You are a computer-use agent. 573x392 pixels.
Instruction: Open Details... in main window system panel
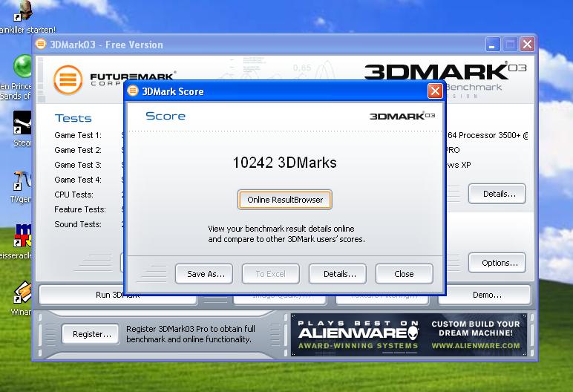pos(497,194)
